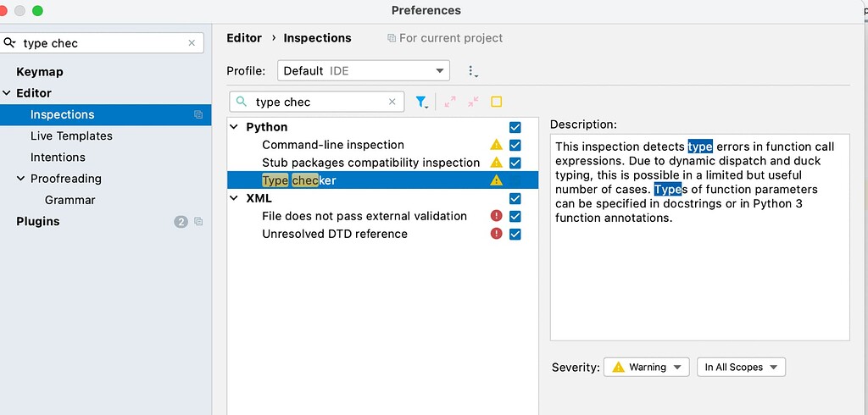Click the Editor breadcrumb link

(x=244, y=38)
